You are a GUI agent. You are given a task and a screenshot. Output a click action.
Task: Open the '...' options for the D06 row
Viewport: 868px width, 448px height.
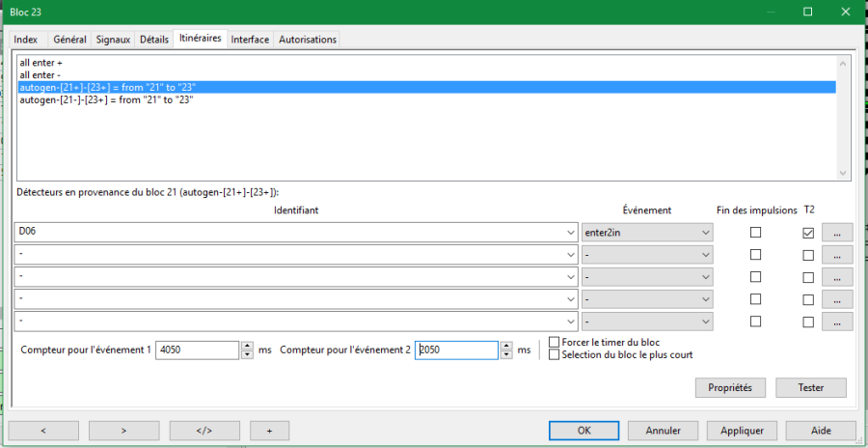[x=837, y=233]
